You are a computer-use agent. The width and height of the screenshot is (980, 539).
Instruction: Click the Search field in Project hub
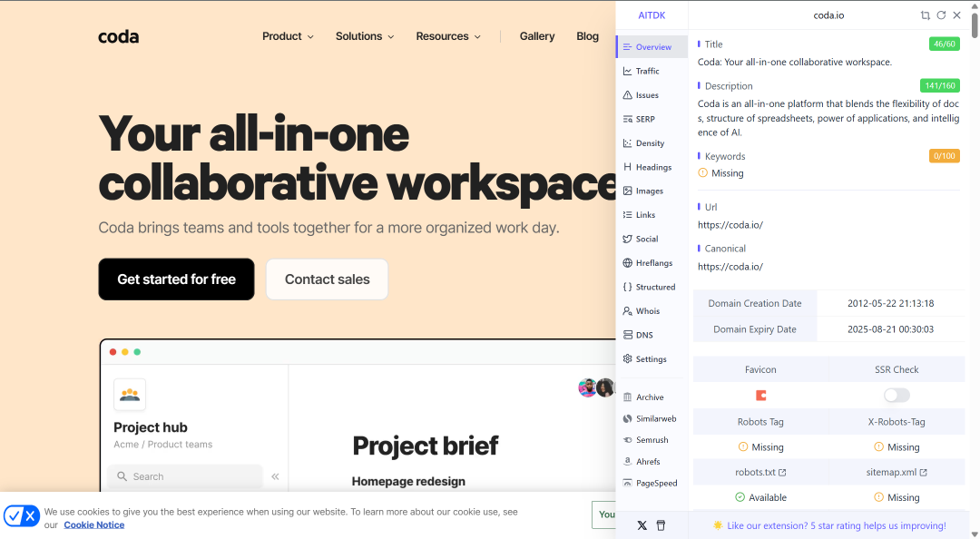tap(185, 476)
